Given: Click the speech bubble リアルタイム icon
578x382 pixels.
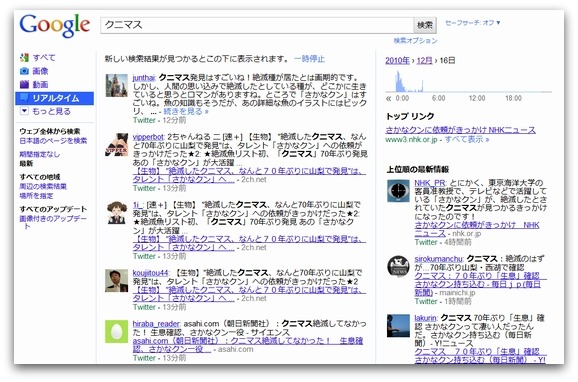Looking at the screenshot, I should point(24,98).
